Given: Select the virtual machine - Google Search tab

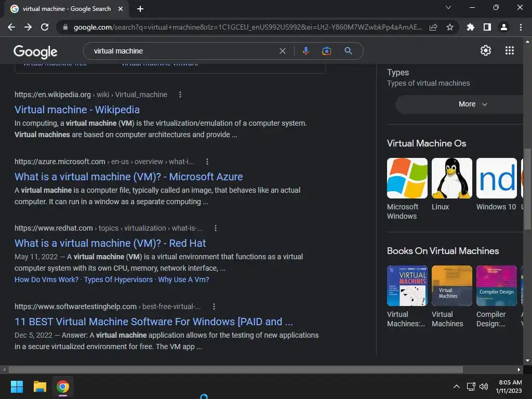Looking at the screenshot, I should [66, 9].
